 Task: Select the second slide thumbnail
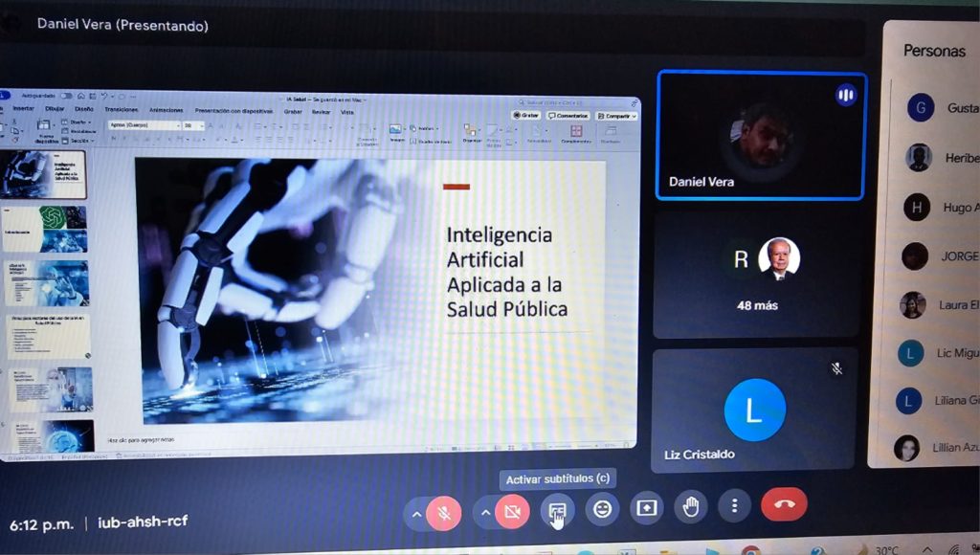[x=50, y=229]
